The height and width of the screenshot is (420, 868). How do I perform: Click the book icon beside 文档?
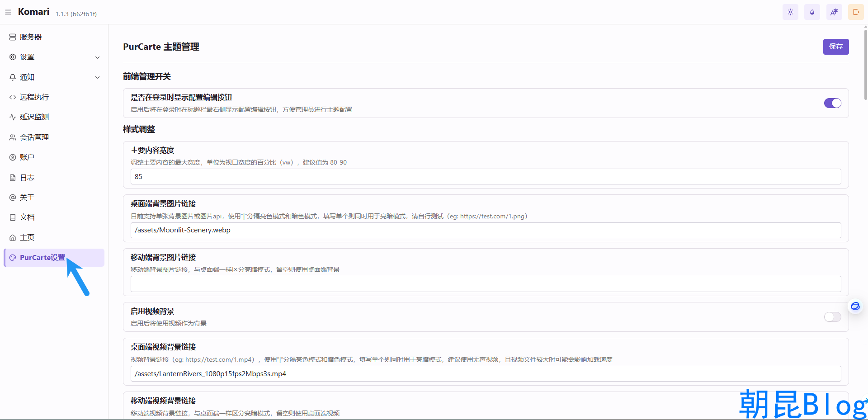[13, 217]
